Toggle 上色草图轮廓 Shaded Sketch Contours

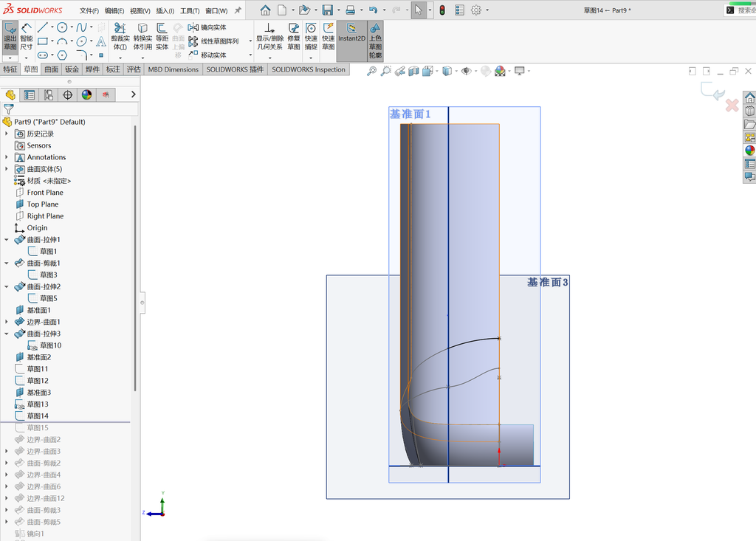pyautogui.click(x=375, y=41)
